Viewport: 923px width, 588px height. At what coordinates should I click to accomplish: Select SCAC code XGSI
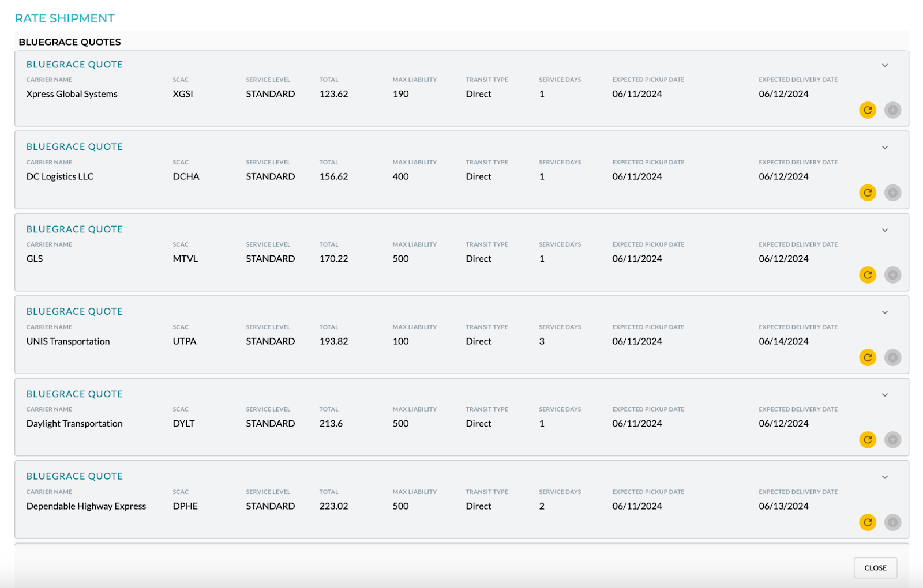[x=183, y=94]
